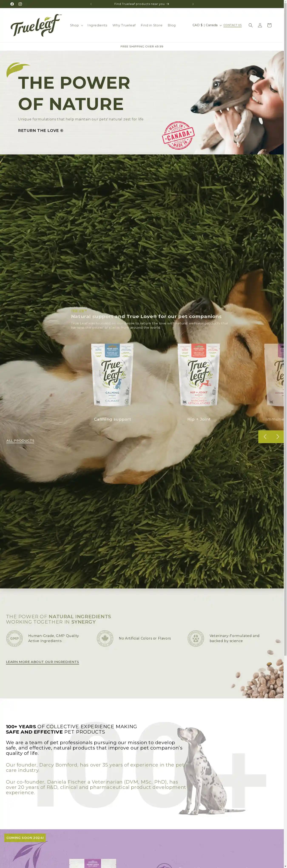
Task: Open Find in Store page
Action: tap(151, 25)
